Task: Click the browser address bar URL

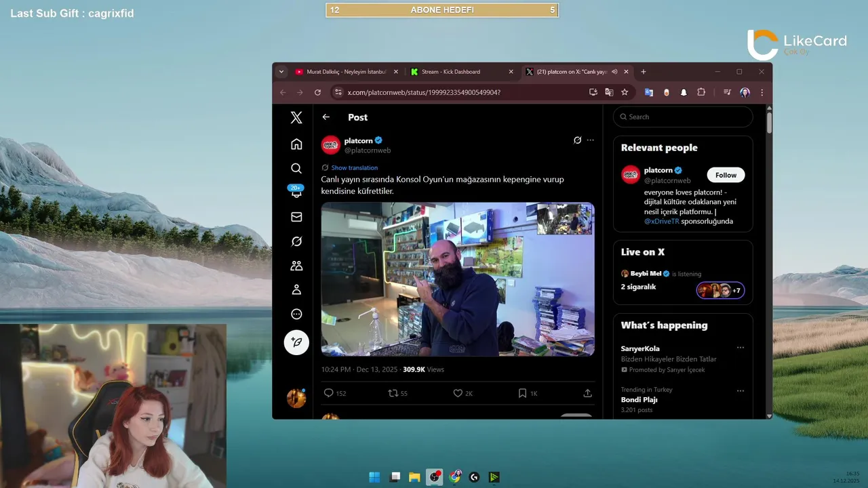Action: tap(424, 92)
